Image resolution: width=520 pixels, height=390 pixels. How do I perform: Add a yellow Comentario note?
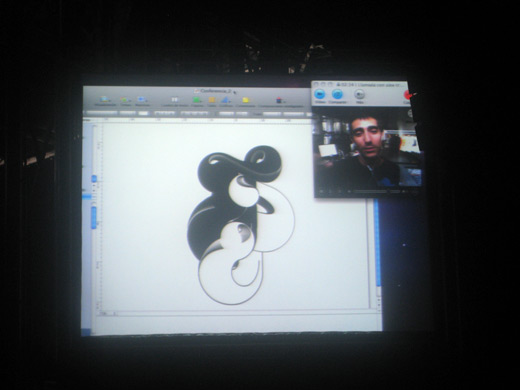coord(246,100)
